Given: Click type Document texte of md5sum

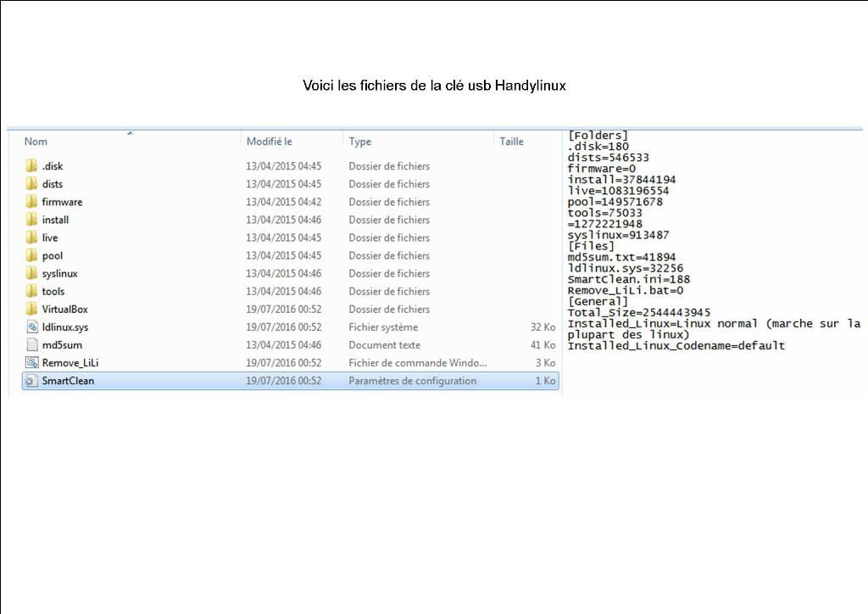Looking at the screenshot, I should coord(384,345).
